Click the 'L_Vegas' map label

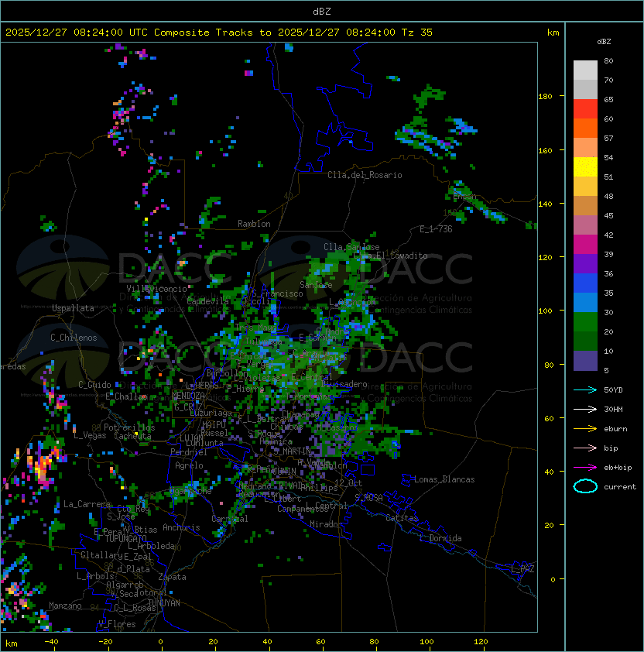pos(90,436)
